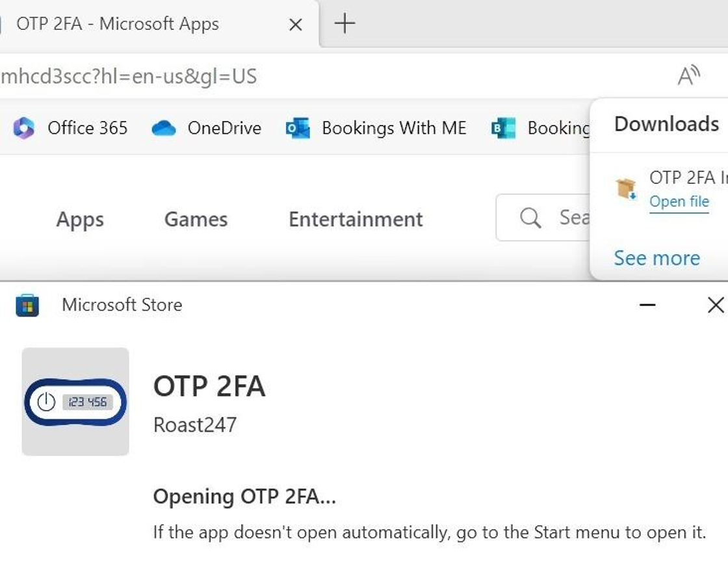Click the Office 365 bookmark icon
The image size is (728, 576).
tap(23, 128)
